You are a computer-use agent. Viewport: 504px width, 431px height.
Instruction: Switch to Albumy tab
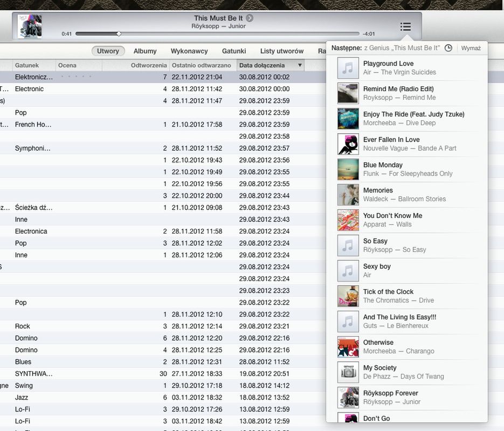145,51
